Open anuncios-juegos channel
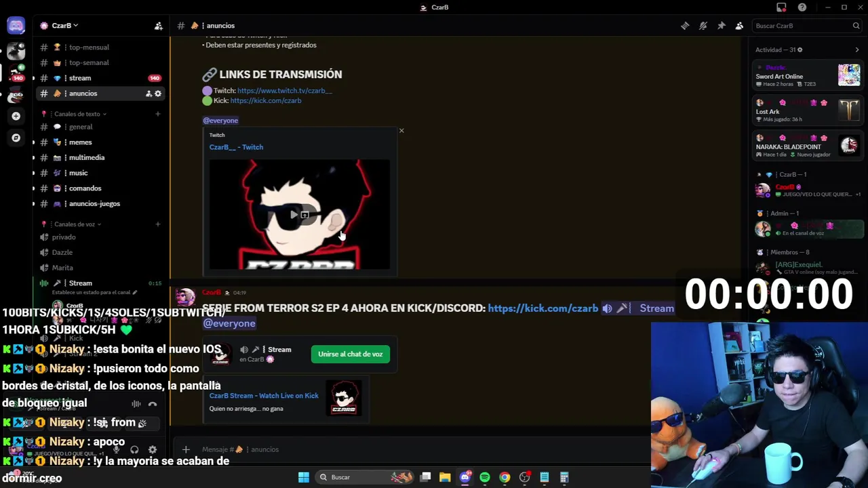This screenshot has width=868, height=488. click(100, 203)
